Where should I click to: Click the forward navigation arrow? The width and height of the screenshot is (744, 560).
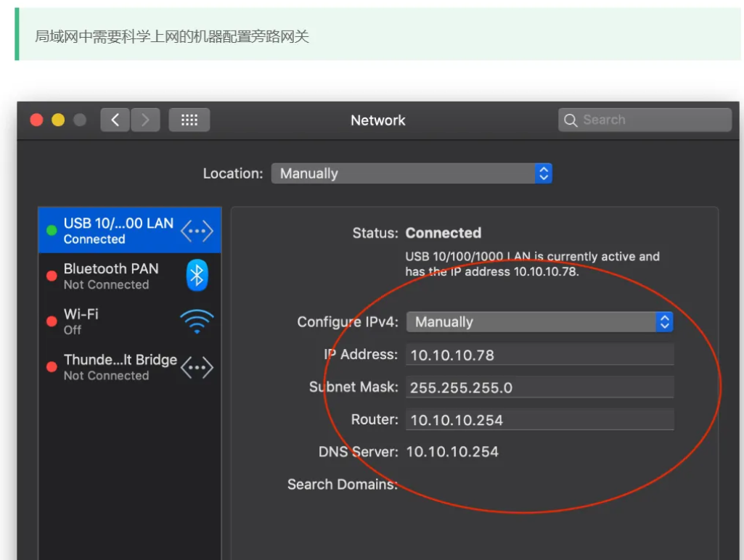click(x=145, y=120)
